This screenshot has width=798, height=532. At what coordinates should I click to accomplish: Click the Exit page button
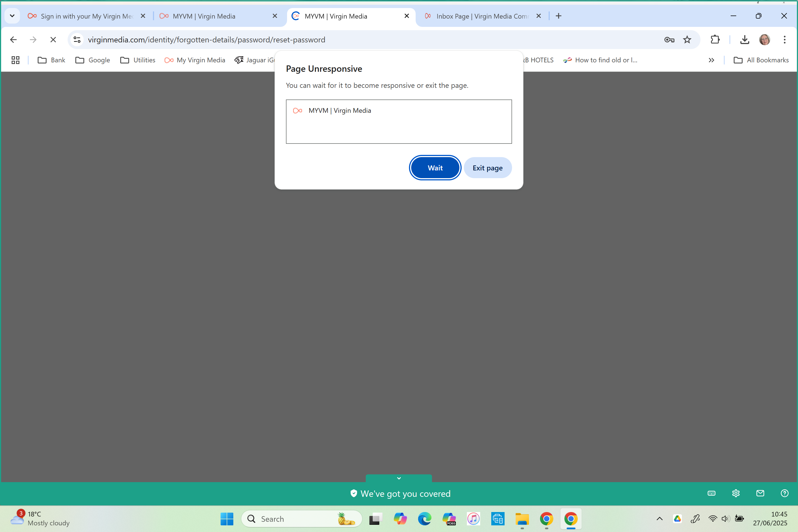tap(488, 168)
